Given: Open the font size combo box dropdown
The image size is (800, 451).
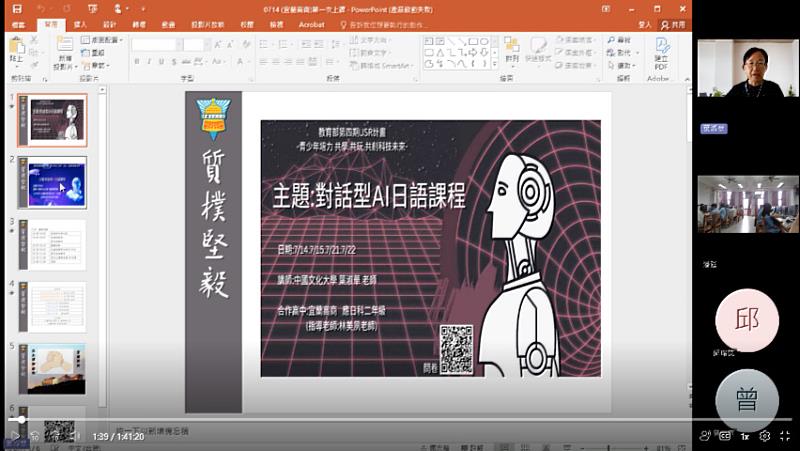Looking at the screenshot, I should click(x=207, y=45).
